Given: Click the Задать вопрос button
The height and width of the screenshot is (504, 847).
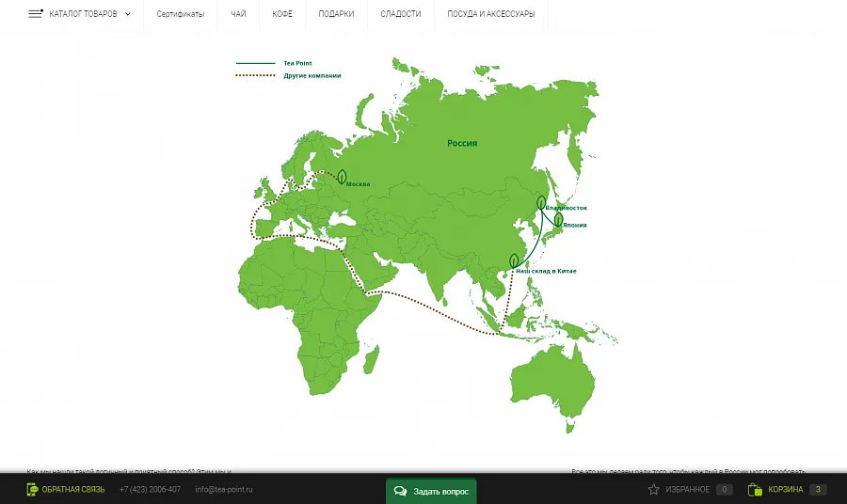Looking at the screenshot, I should coord(431,491).
